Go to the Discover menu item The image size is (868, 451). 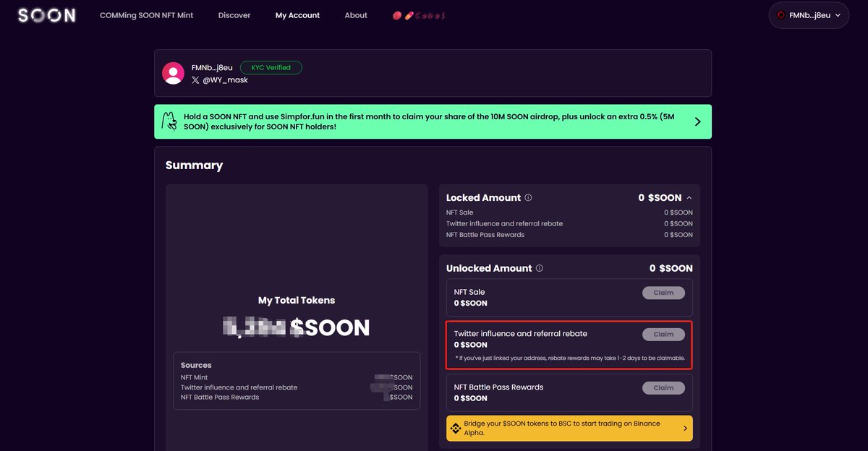234,15
